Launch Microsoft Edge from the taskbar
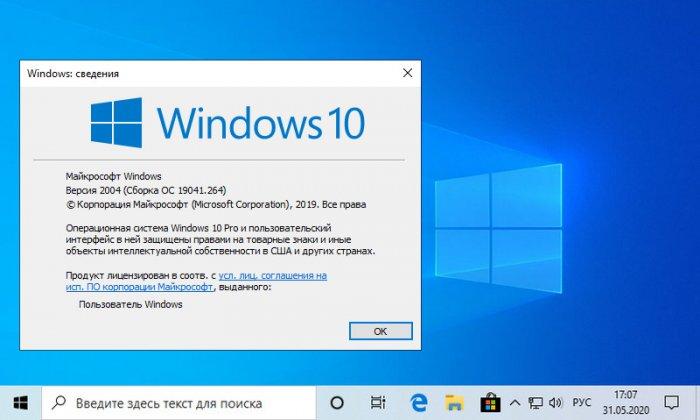 (x=418, y=403)
